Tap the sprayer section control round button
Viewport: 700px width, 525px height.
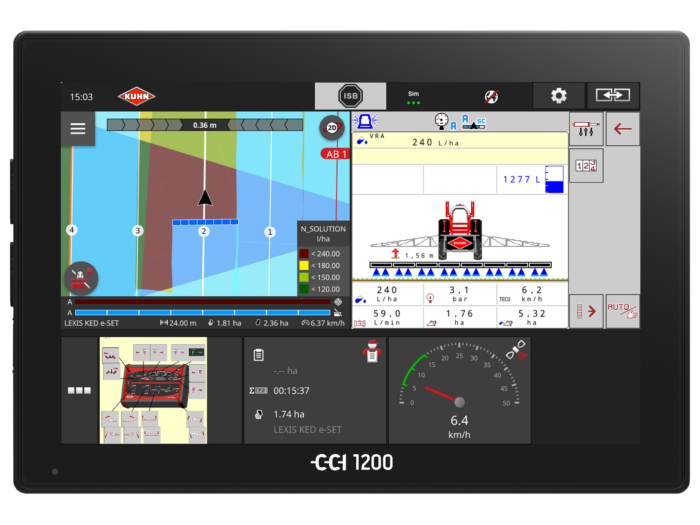81,278
